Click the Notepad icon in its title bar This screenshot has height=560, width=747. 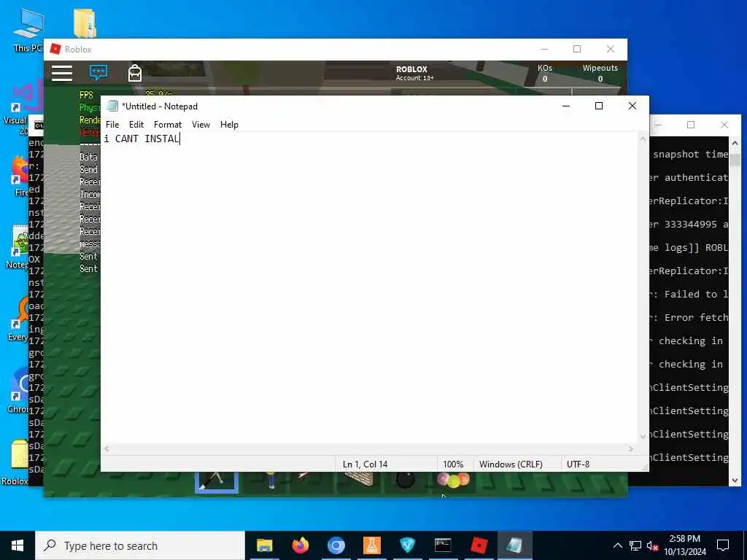tap(112, 106)
